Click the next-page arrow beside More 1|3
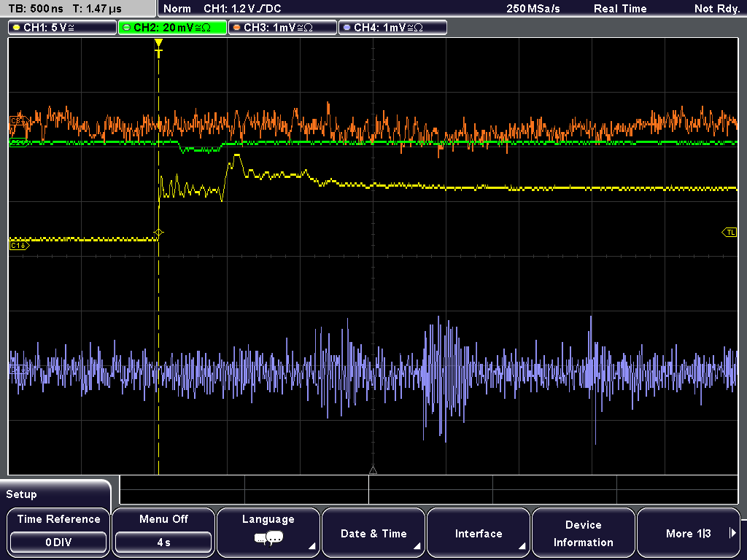The height and width of the screenshot is (560, 747). point(732,533)
